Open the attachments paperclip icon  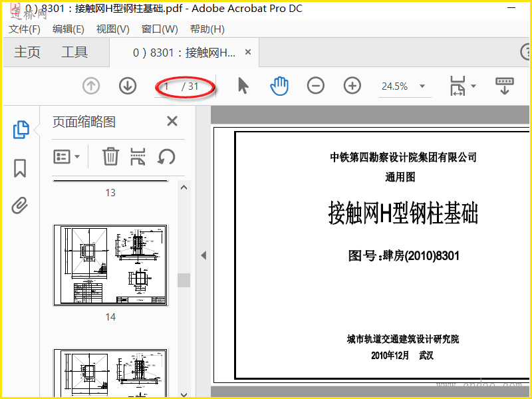[x=20, y=205]
